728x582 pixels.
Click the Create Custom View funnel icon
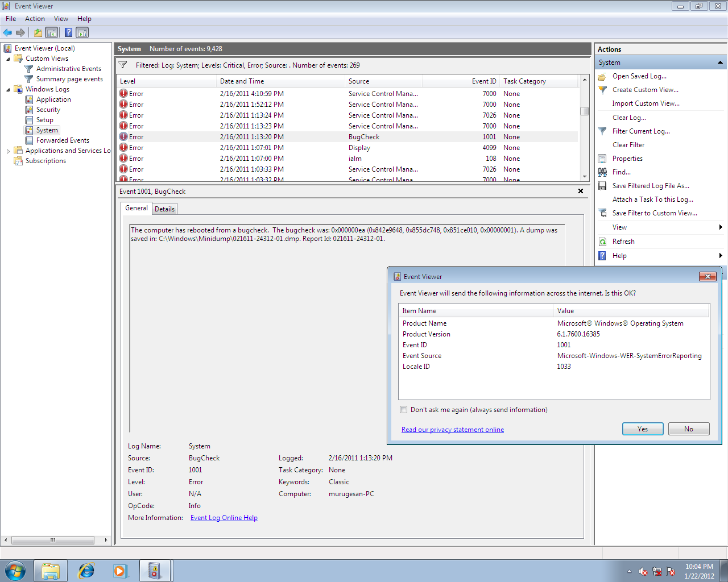click(602, 90)
